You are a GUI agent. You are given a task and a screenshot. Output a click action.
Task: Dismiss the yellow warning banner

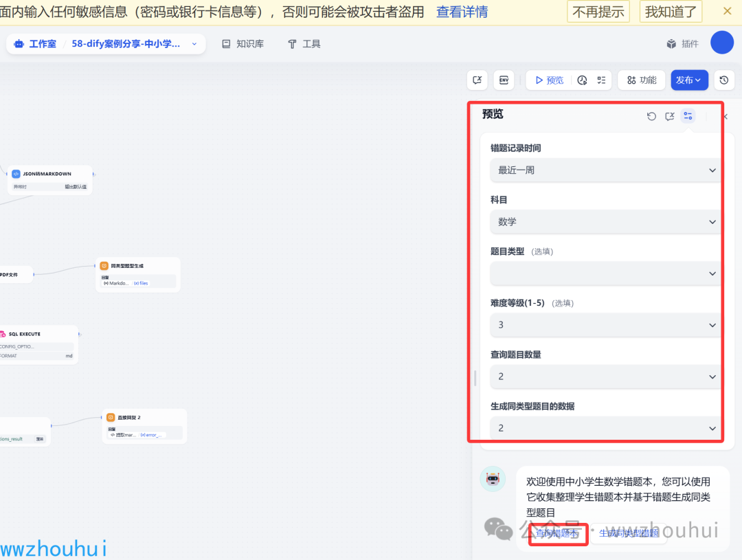(728, 11)
